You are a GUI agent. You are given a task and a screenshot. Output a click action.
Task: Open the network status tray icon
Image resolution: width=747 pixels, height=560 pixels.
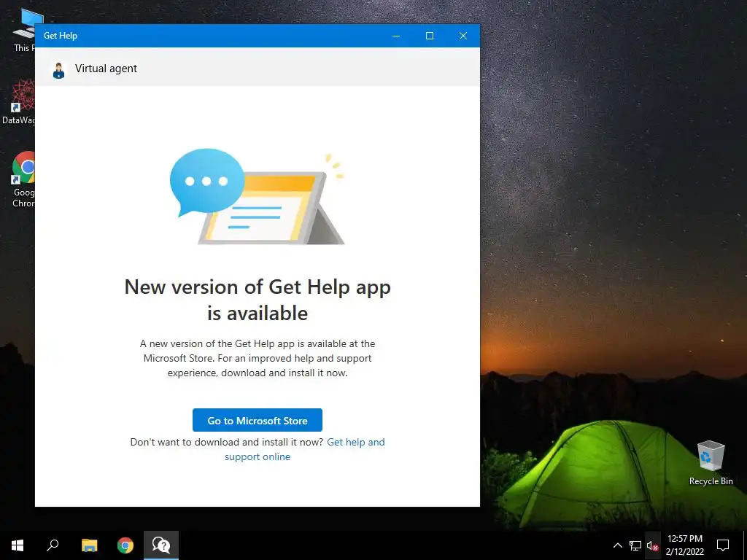[635, 545]
